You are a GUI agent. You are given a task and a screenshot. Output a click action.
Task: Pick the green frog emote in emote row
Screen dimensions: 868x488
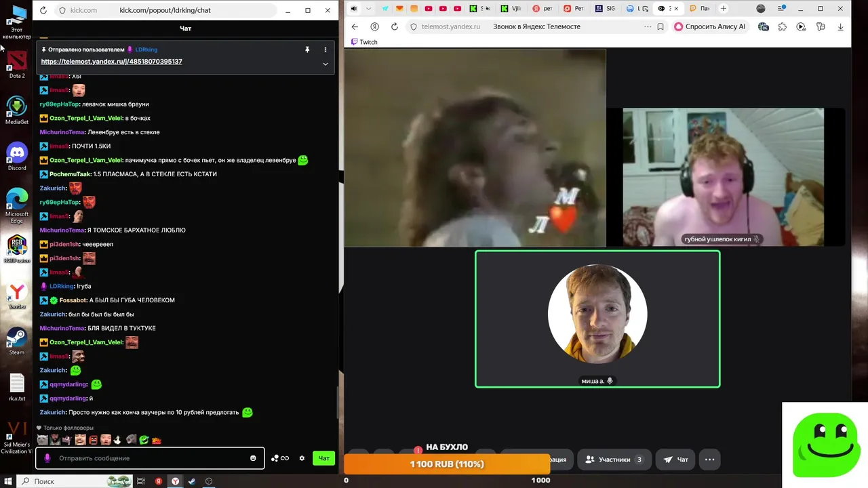pos(144,440)
